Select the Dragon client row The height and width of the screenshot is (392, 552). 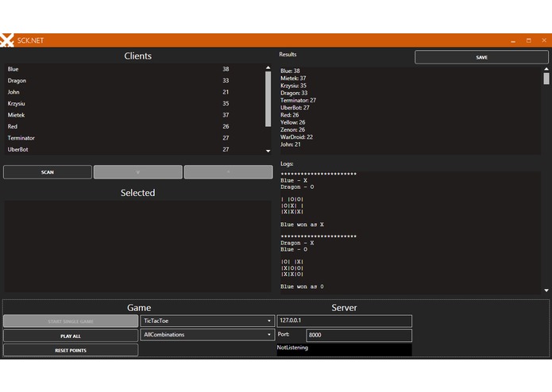(133, 80)
